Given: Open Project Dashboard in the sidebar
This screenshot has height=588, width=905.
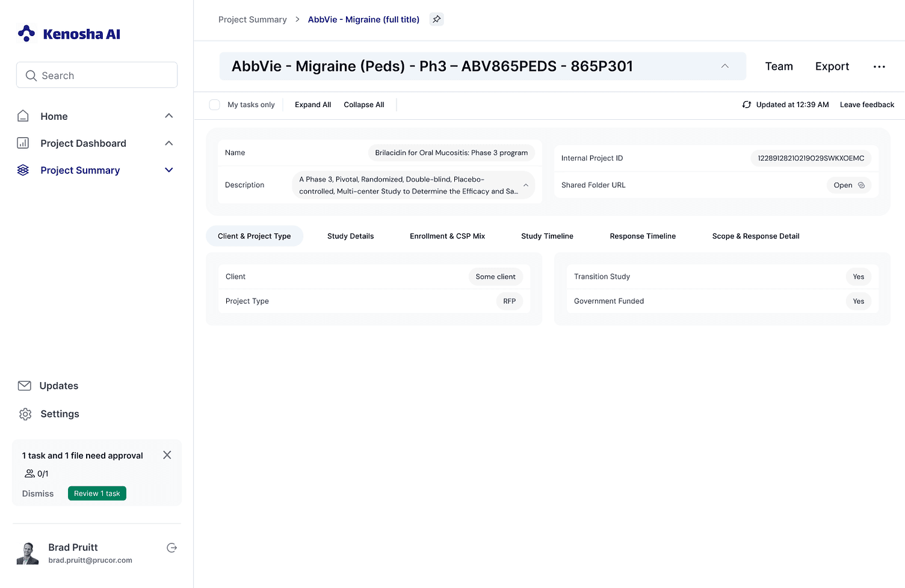Looking at the screenshot, I should 84,143.
